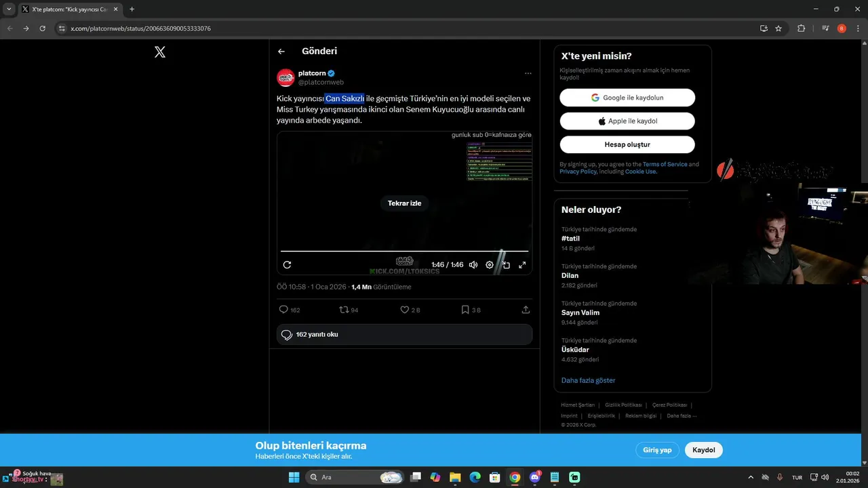
Task: Open Chrome three-dot menu
Action: click(x=857, y=28)
